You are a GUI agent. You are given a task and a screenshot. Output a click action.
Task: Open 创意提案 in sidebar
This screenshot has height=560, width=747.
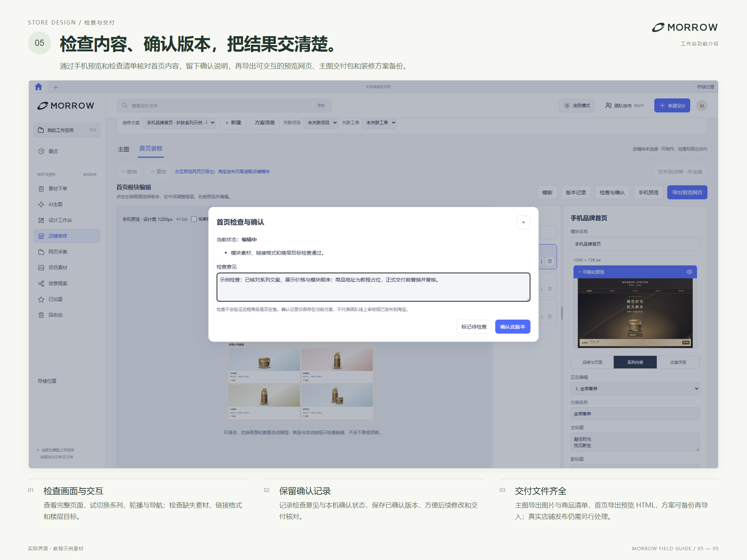pos(67,283)
